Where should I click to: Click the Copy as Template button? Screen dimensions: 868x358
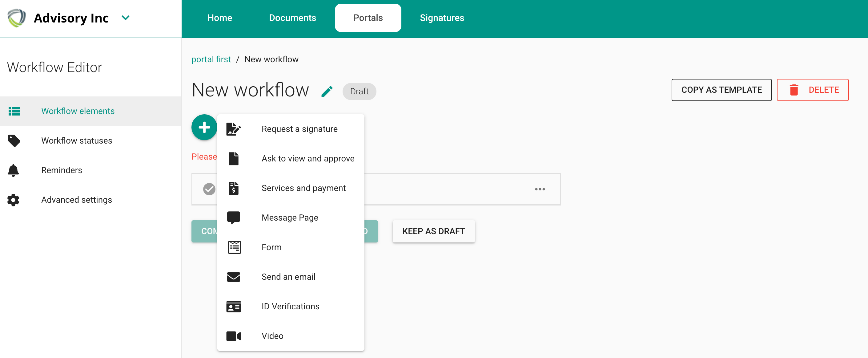(x=721, y=90)
